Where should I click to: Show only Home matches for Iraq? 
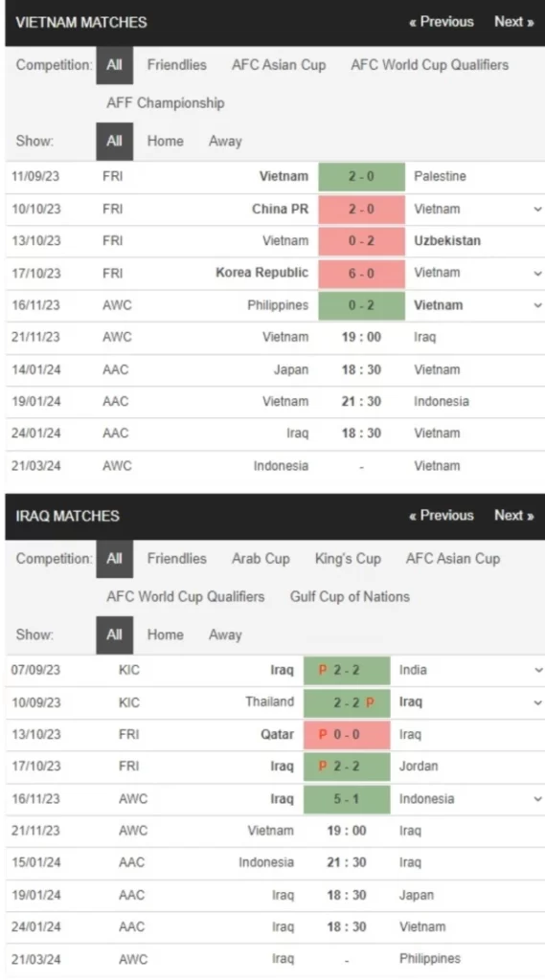pos(165,635)
